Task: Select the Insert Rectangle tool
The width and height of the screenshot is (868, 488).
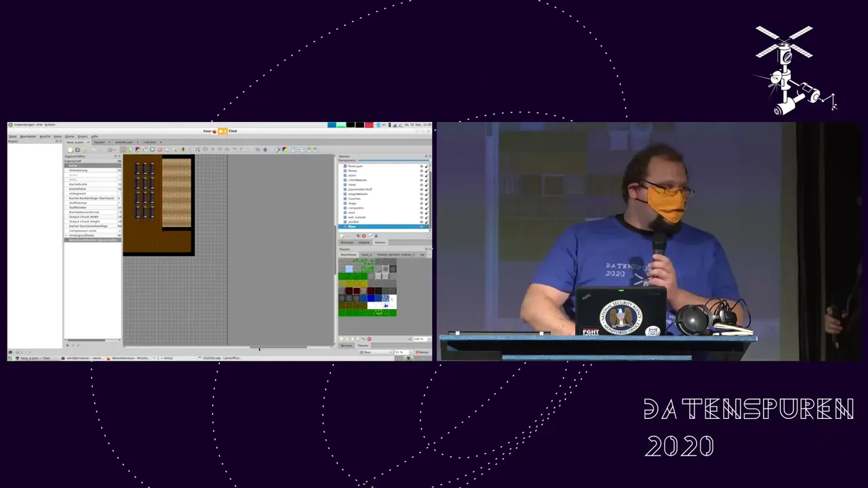Action: point(205,149)
